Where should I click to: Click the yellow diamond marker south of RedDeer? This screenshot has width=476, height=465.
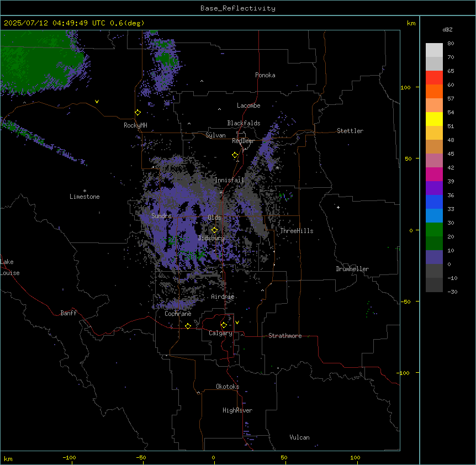click(x=235, y=155)
